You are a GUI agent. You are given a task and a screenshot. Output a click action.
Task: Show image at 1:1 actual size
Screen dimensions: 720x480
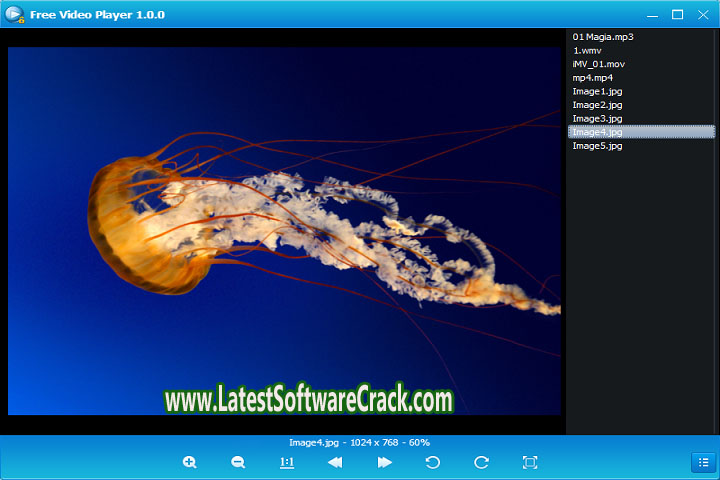pos(287,462)
